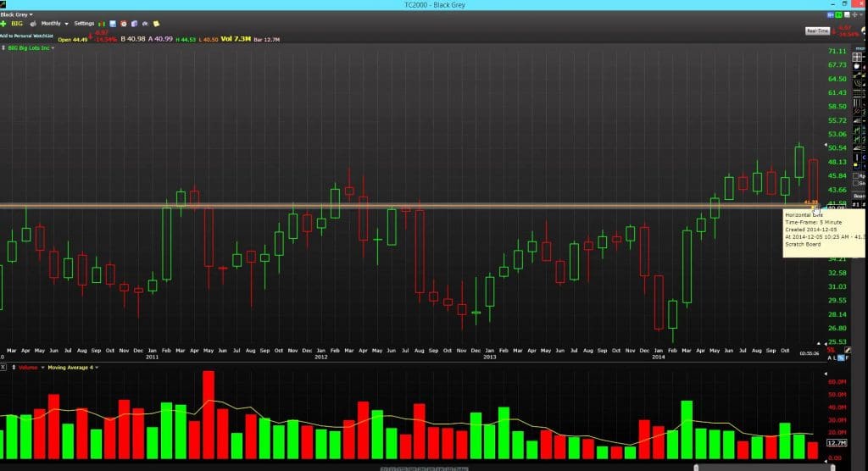This screenshot has width=868, height=471.
Task: Open the Black Grey layout dropdown
Action: [x=17, y=14]
